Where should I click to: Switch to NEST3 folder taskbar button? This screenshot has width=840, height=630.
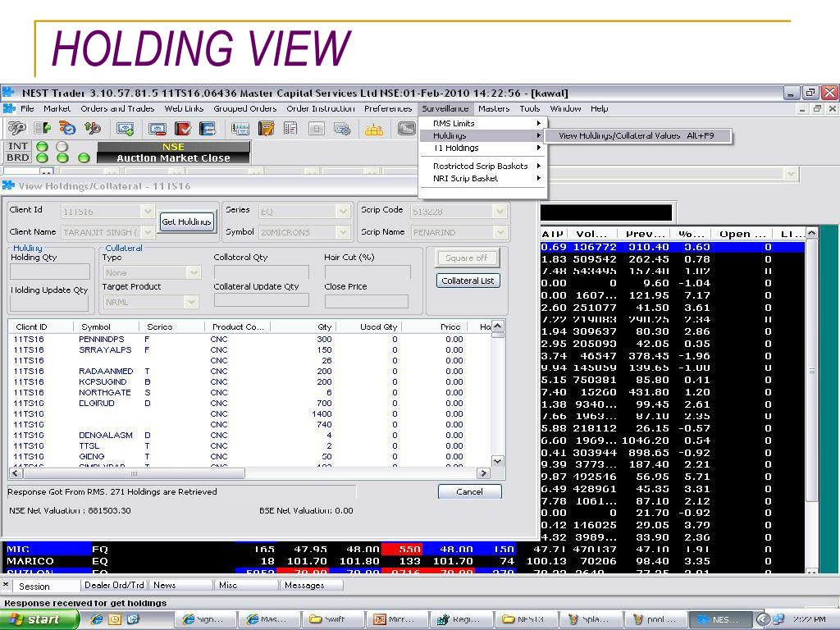[x=526, y=619]
